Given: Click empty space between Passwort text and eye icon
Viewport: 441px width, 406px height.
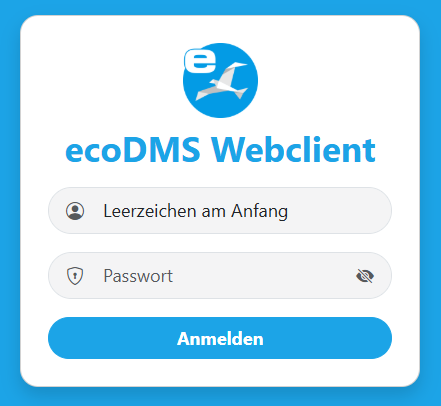Looking at the screenshot, I should (263, 276).
